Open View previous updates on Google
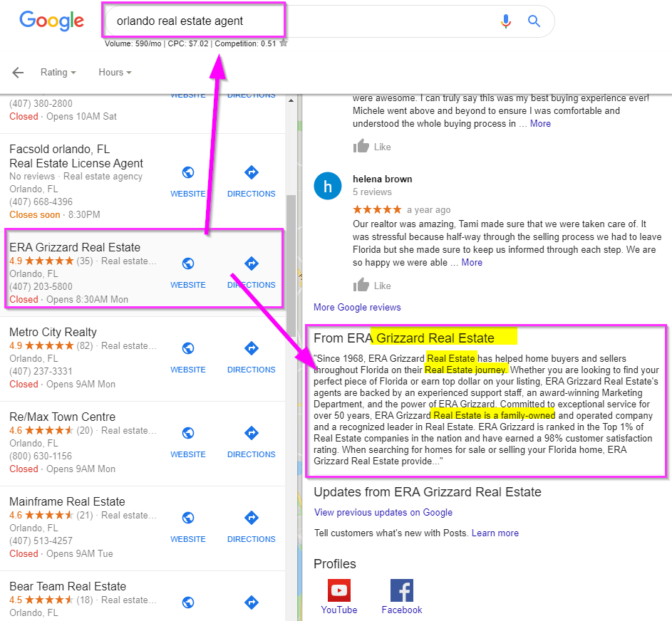Image resolution: width=672 pixels, height=621 pixels. [383, 512]
